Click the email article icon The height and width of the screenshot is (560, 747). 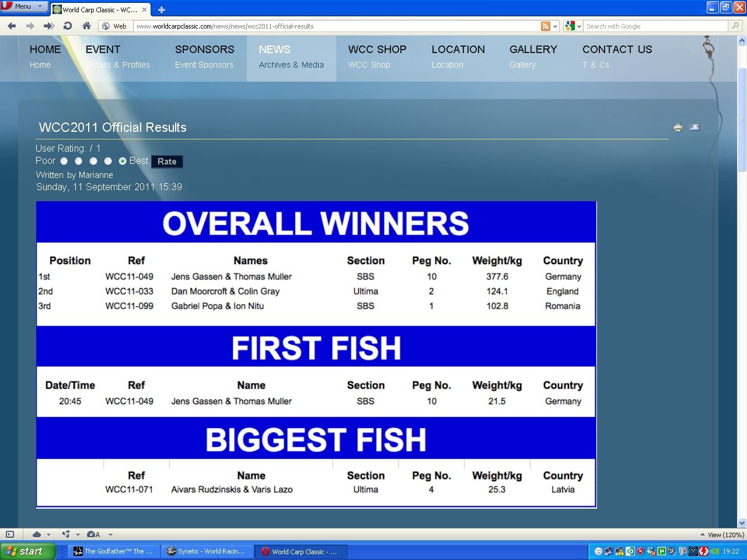(x=694, y=127)
